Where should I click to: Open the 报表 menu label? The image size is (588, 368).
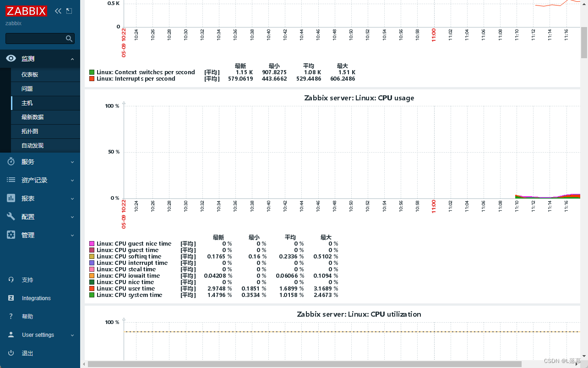pyautogui.click(x=28, y=198)
